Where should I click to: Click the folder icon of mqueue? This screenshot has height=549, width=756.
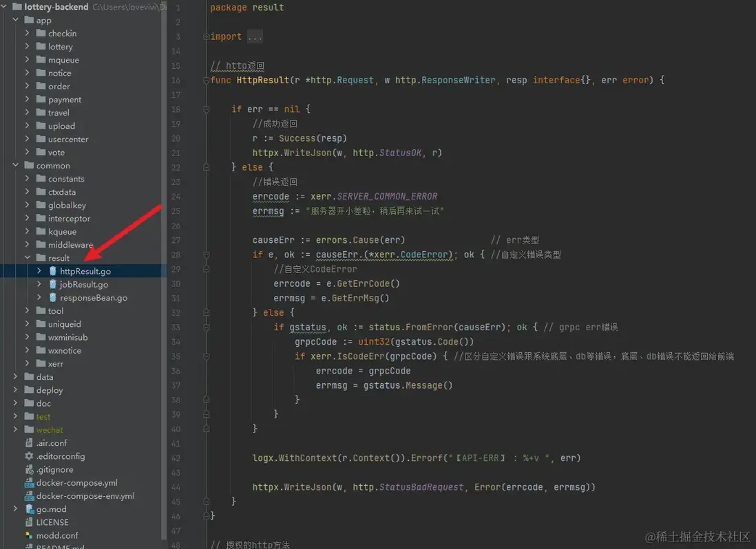click(41, 60)
